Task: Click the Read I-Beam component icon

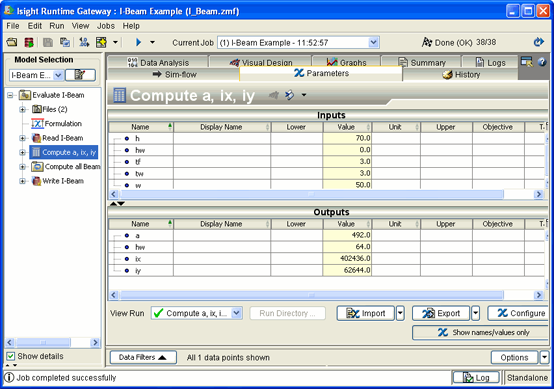Action: click(x=36, y=138)
